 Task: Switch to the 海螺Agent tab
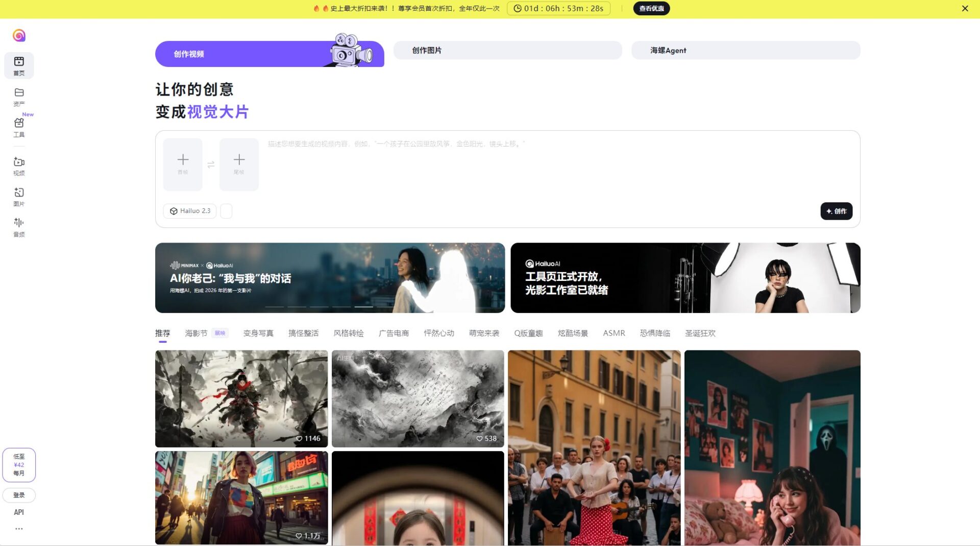[x=745, y=50]
